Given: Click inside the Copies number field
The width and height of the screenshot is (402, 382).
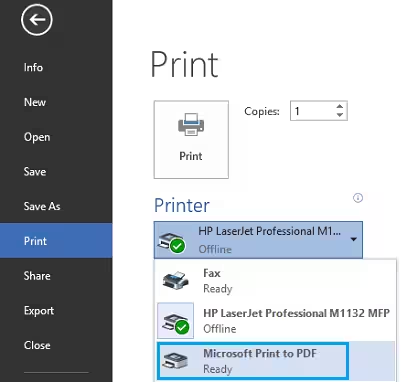Looking at the screenshot, I should pyautogui.click(x=312, y=111).
